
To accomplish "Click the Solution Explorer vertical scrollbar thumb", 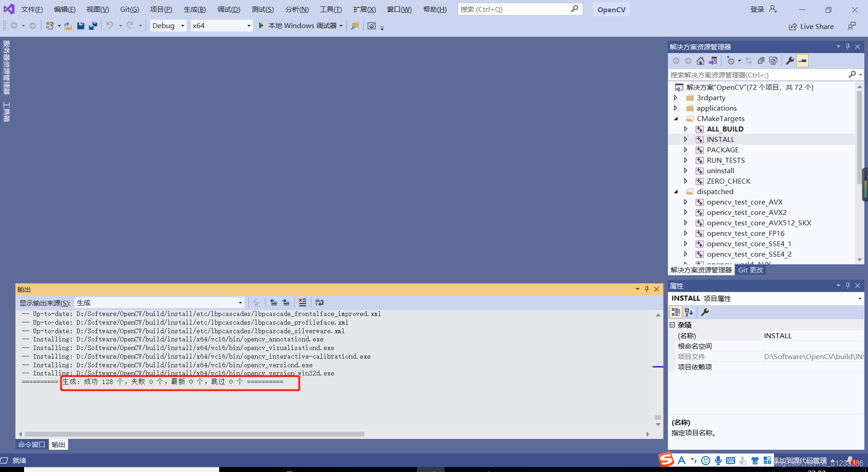I will point(859,137).
